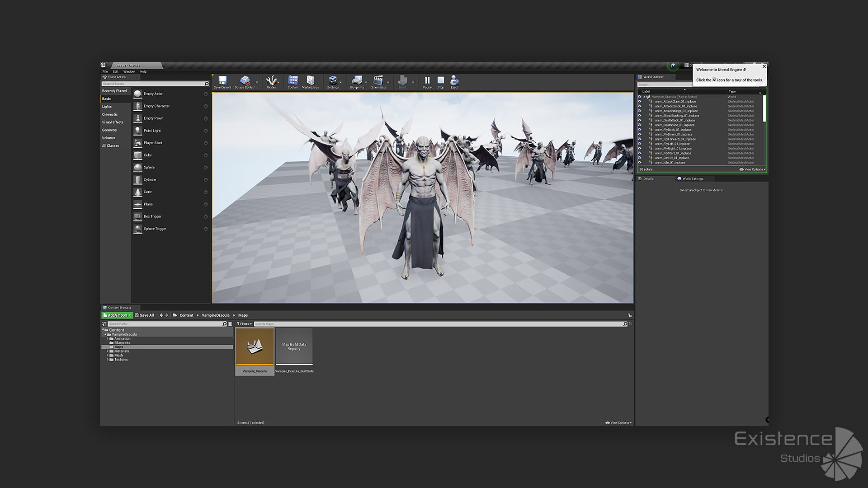Open the Window menu
868x488 pixels.
click(129, 71)
